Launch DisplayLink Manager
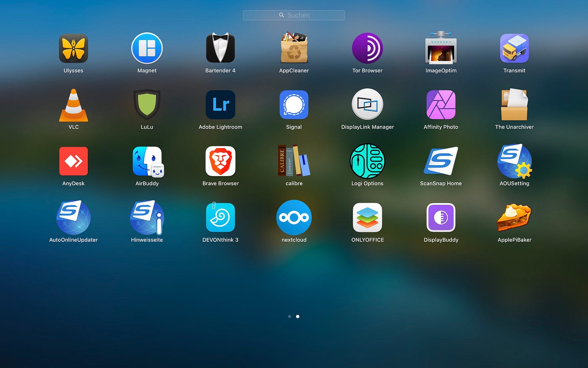The height and width of the screenshot is (368, 588). point(367,104)
